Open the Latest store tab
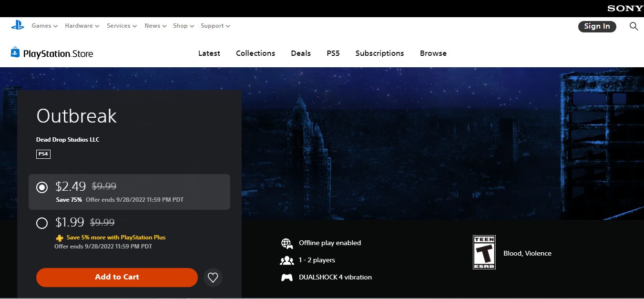644x299 pixels. coord(209,53)
